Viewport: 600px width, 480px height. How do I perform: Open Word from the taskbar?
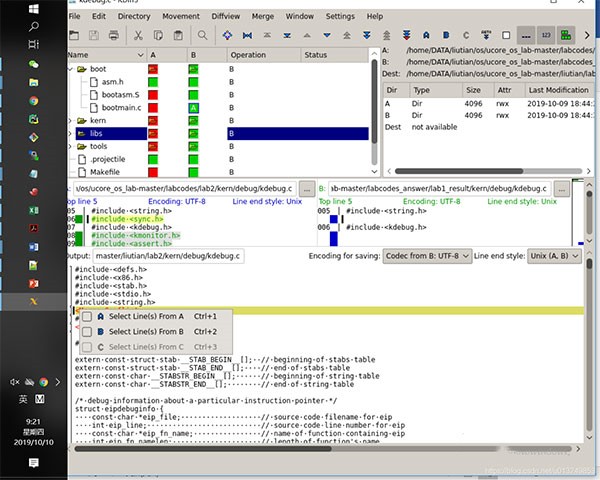coord(34,247)
